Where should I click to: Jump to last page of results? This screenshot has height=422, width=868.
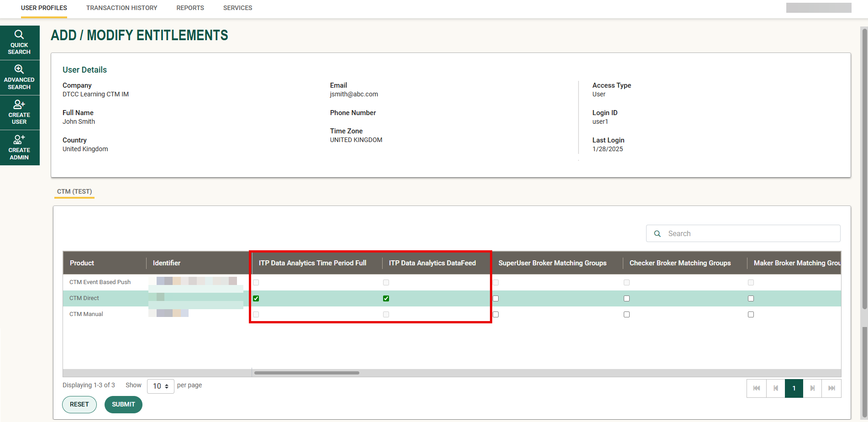pyautogui.click(x=831, y=388)
